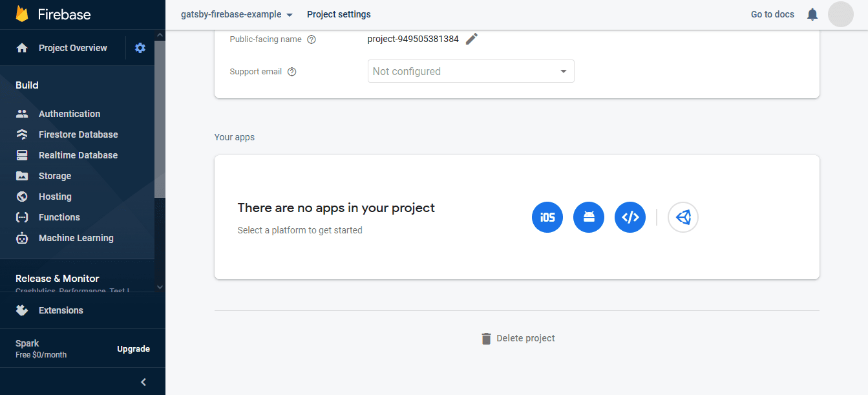Click the Your apps heading
Viewport: 868px width, 395px height.
coord(235,137)
